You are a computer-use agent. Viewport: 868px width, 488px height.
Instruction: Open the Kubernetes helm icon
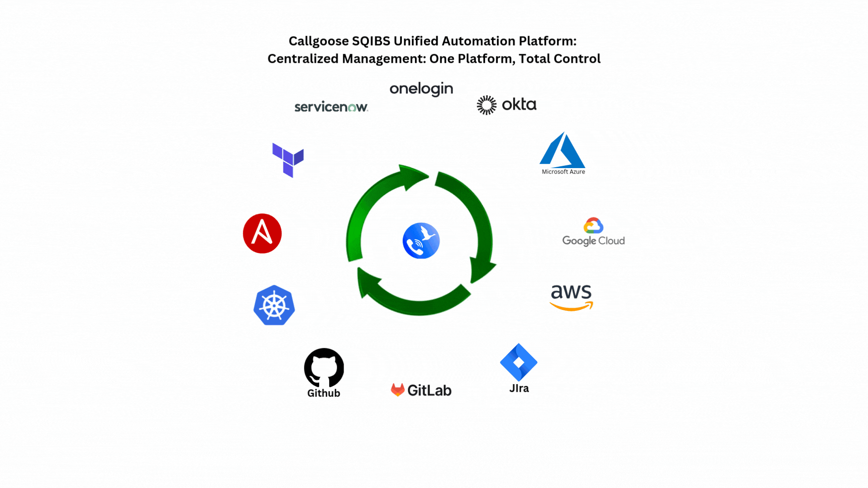click(274, 305)
